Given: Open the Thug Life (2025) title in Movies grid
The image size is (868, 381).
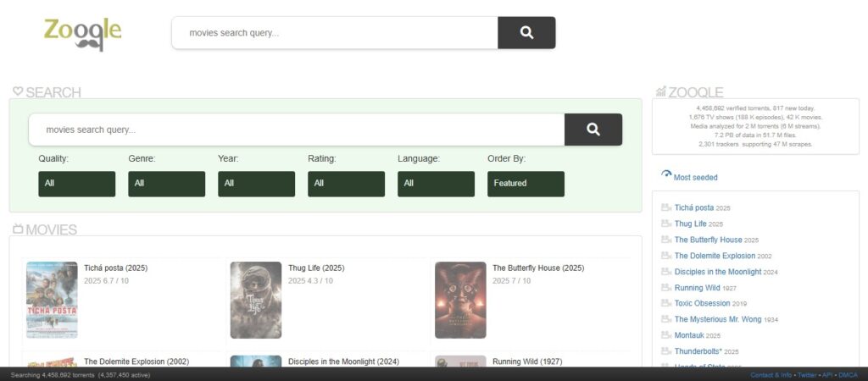Looking at the screenshot, I should tap(316, 268).
